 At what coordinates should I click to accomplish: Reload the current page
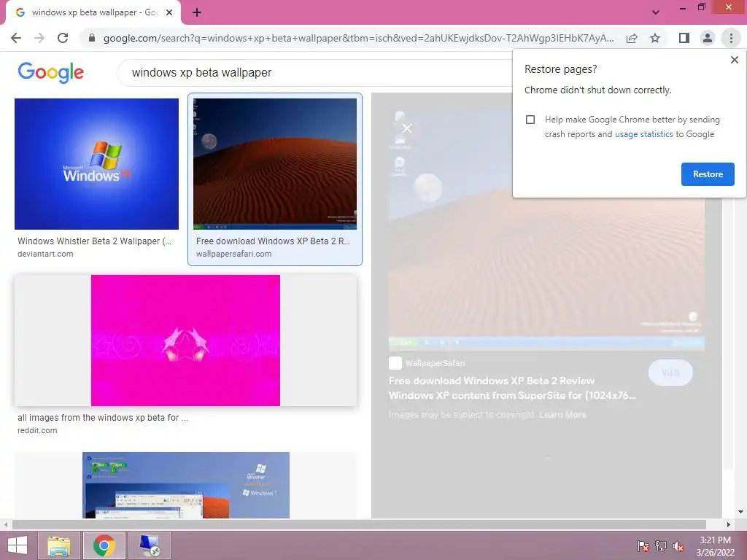[63, 38]
